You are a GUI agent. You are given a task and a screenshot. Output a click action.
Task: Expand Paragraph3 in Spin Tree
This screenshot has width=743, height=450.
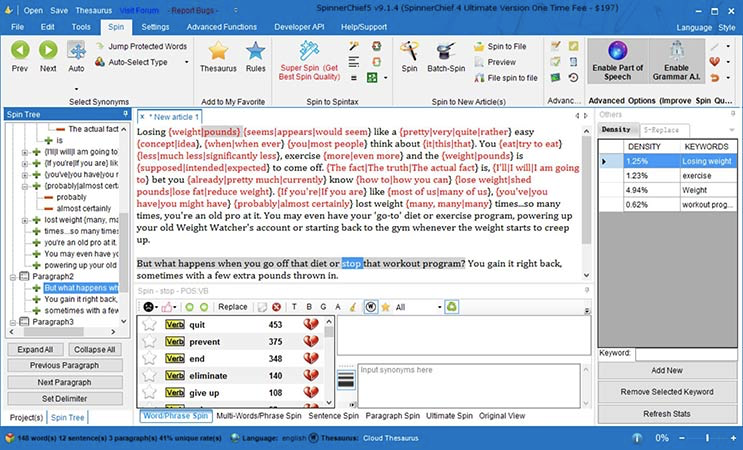click(x=13, y=322)
